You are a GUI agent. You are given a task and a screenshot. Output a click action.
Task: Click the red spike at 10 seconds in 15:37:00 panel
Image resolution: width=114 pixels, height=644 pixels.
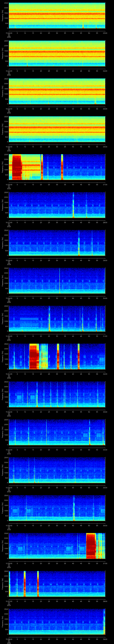[25, 584]
